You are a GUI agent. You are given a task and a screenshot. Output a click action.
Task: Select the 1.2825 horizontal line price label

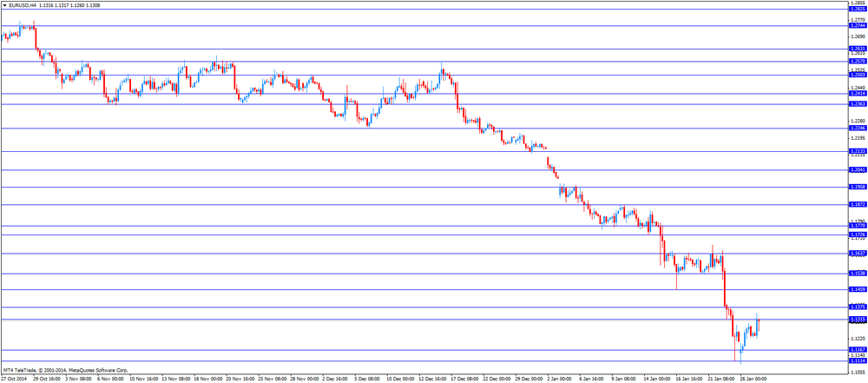click(857, 10)
